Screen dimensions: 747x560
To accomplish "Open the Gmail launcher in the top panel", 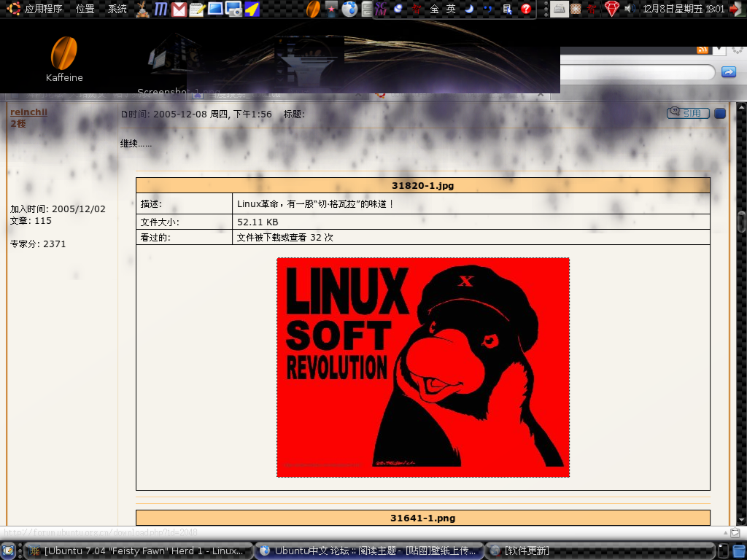I will pos(179,9).
